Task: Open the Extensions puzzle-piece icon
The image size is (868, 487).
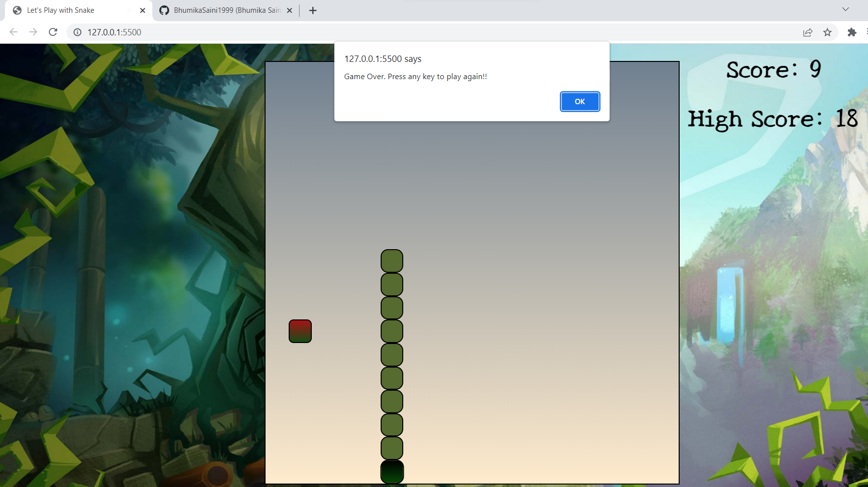Action: pyautogui.click(x=851, y=32)
